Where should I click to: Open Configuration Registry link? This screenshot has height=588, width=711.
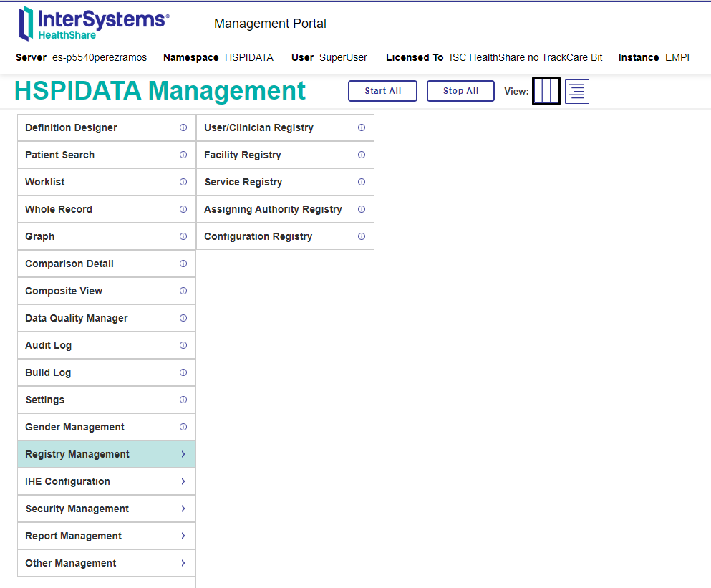[285, 236]
